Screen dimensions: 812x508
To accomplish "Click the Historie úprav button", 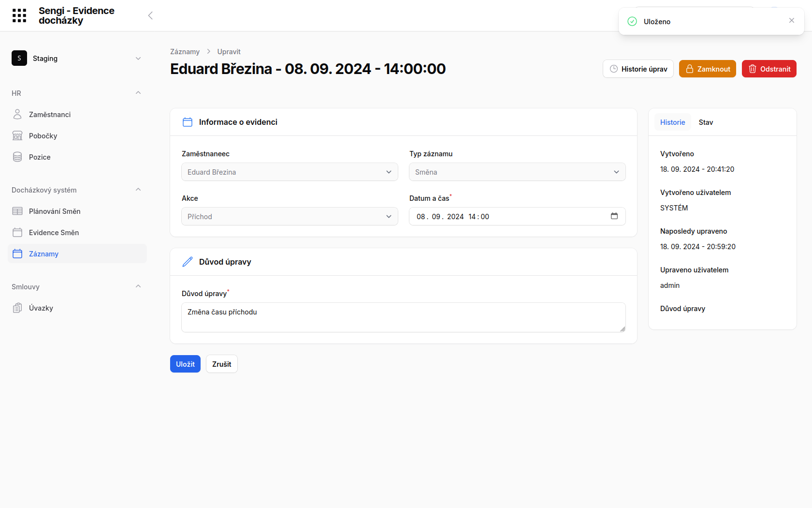I will [638, 69].
